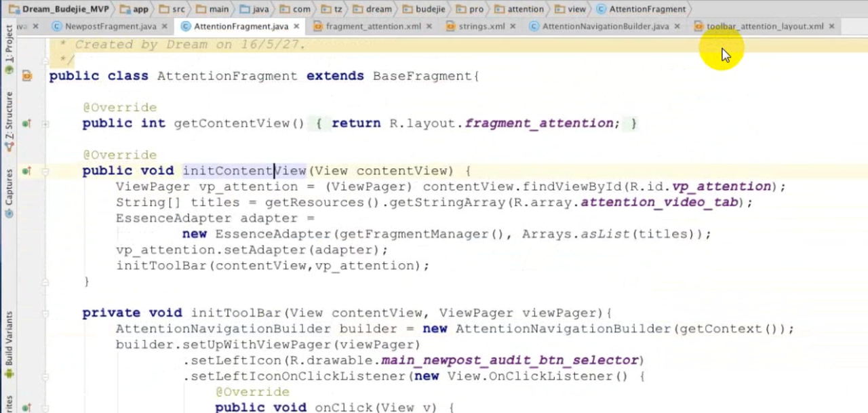Viewport: 868px width, 413px height.
Task: Click the tz package breadcrumb
Action: (332, 9)
